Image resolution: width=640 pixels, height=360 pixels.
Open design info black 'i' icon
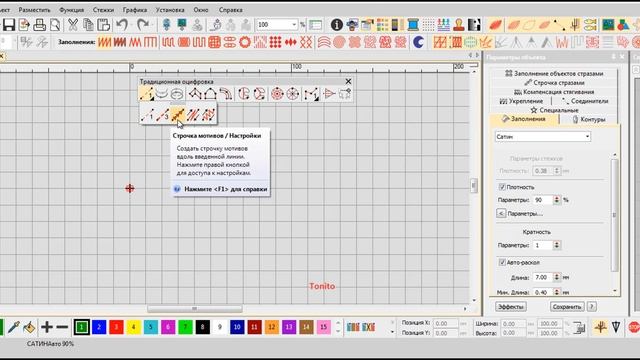pyautogui.click(x=336, y=25)
